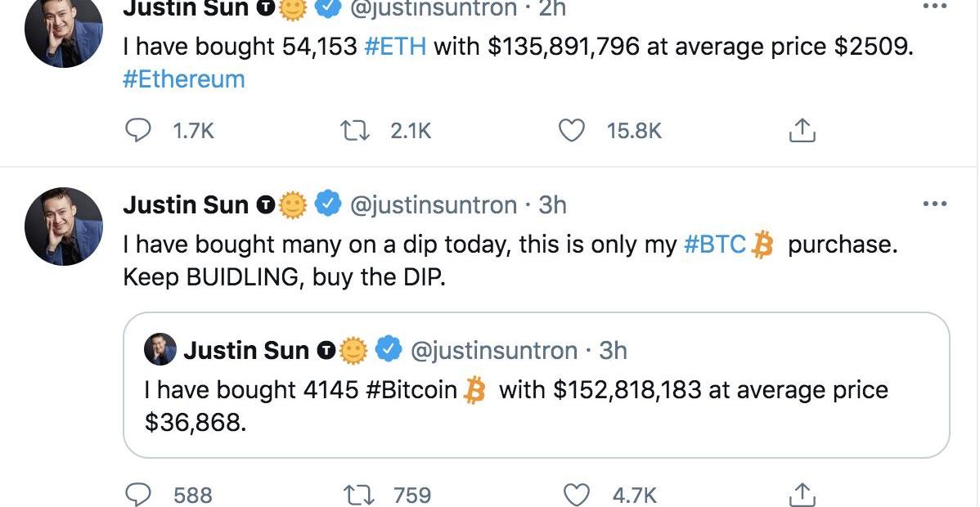Click Justin Sun's name in the quoted tweet
This screenshot has width=980, height=507.
tap(245, 351)
